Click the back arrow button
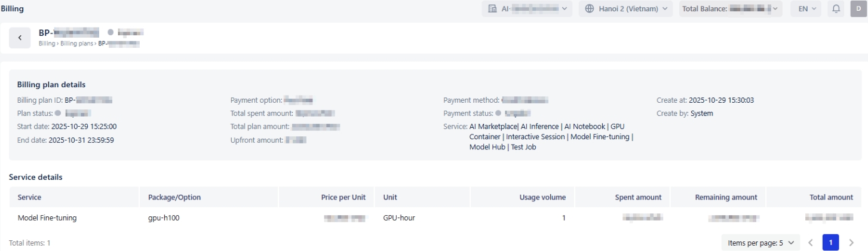 20,38
